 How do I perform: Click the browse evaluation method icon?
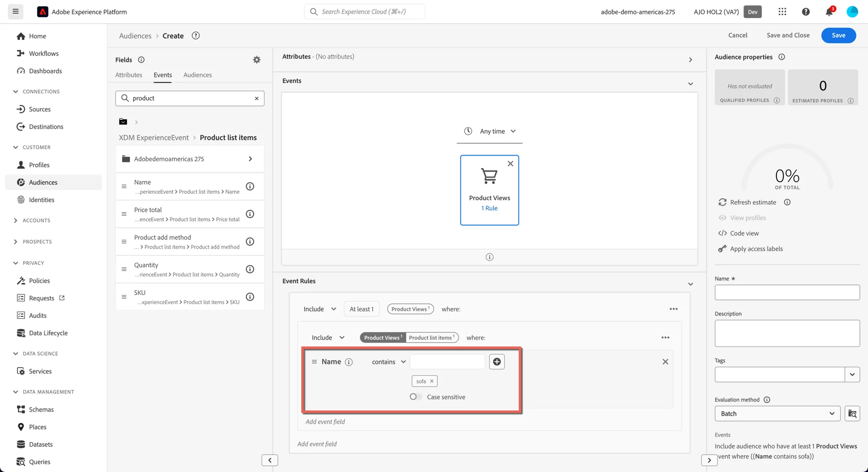(x=852, y=413)
